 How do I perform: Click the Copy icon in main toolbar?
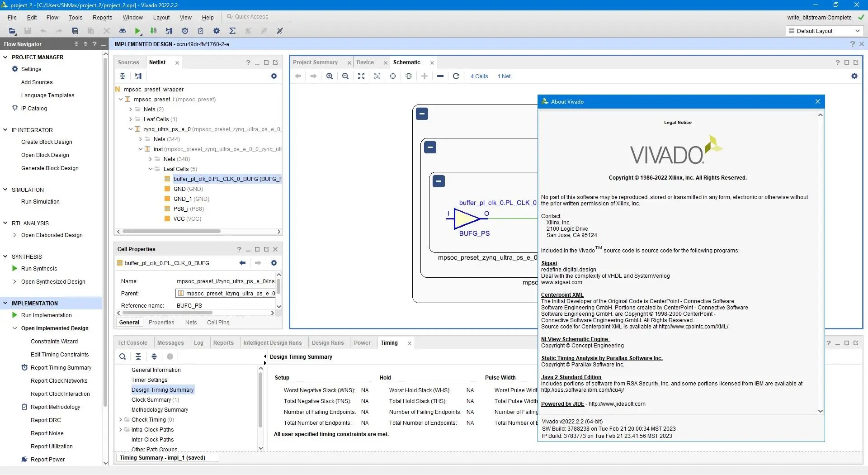[x=75, y=31]
